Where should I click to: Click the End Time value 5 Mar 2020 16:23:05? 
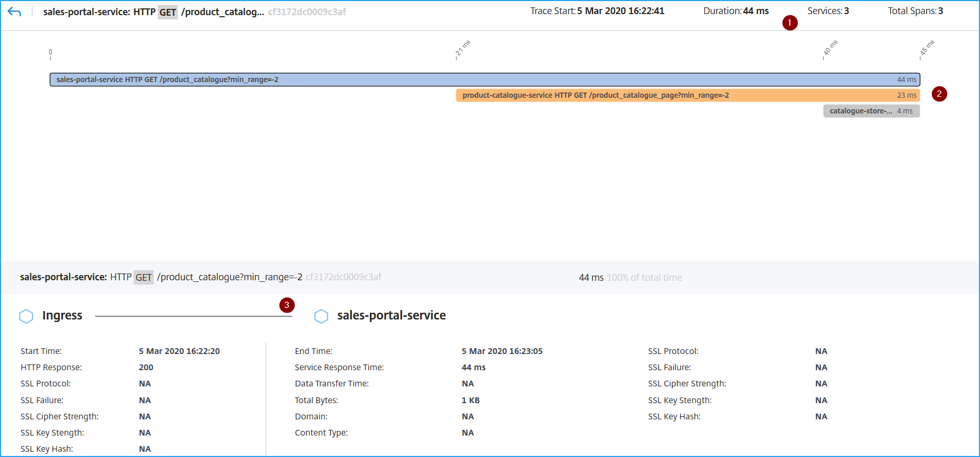tap(502, 351)
